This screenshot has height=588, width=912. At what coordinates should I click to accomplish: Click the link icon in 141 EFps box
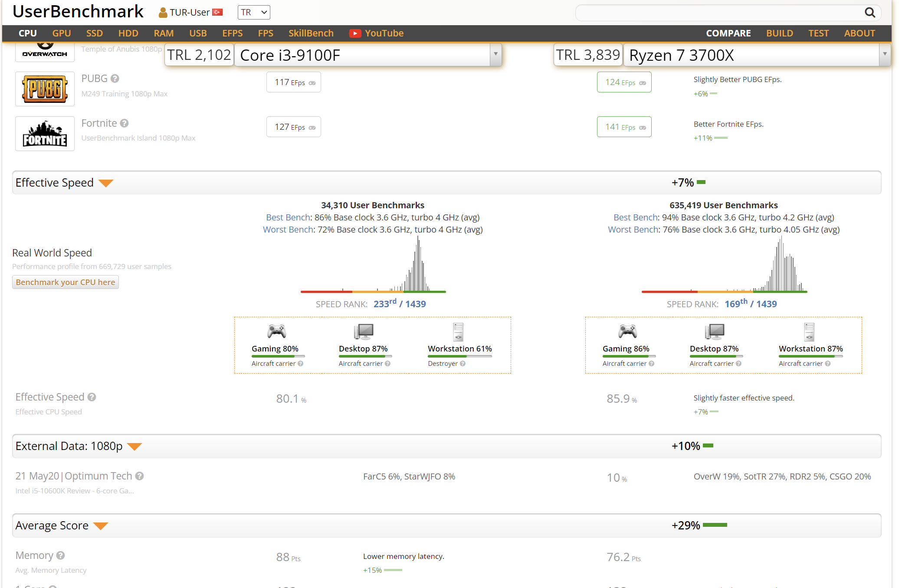coord(643,128)
